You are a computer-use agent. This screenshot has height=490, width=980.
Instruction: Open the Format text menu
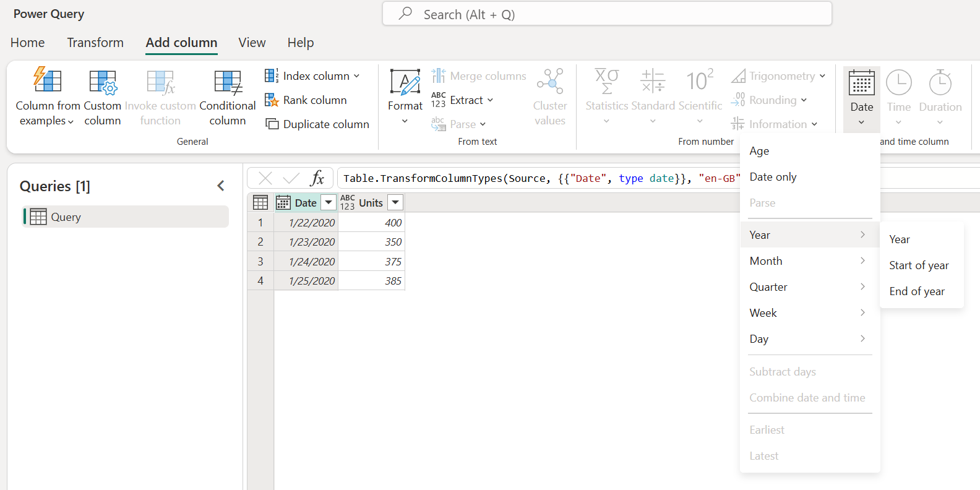[x=405, y=97]
